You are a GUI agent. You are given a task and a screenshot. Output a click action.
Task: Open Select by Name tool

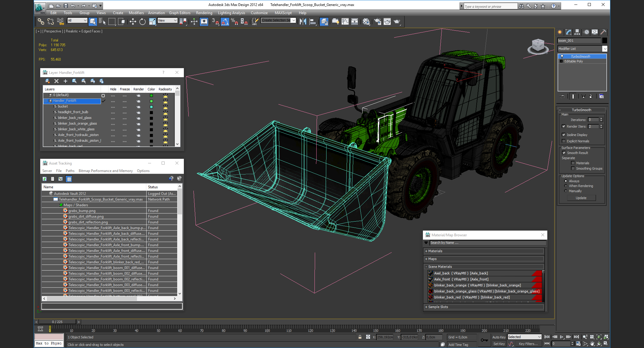tap(102, 21)
